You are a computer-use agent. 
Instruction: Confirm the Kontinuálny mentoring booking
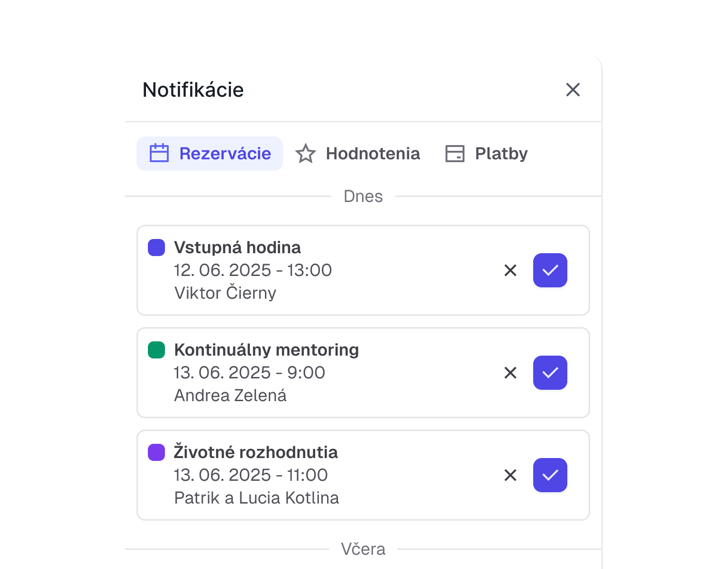tap(550, 373)
